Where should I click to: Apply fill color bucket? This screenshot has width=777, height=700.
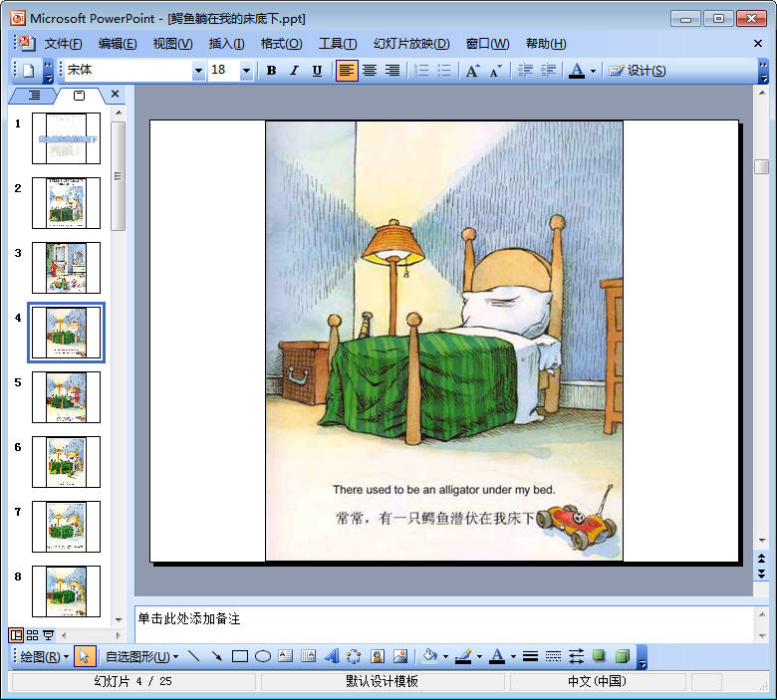(x=429, y=657)
